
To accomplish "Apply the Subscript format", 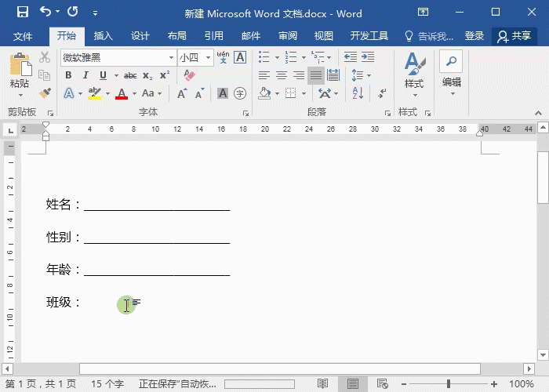I will point(147,75).
